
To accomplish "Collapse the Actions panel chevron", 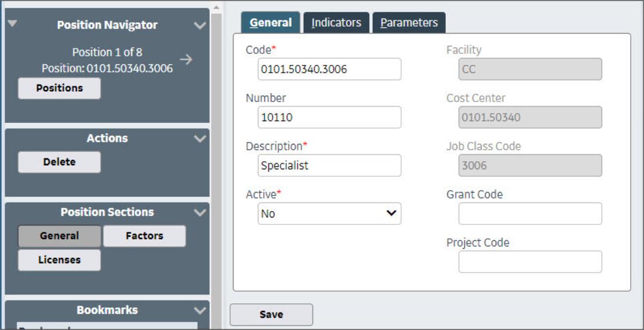I will [200, 139].
